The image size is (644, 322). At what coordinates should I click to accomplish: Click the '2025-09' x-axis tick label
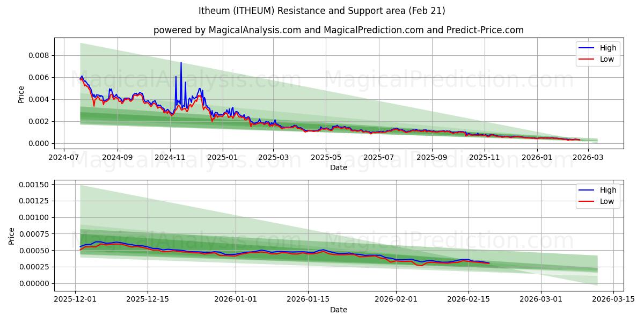click(x=431, y=157)
